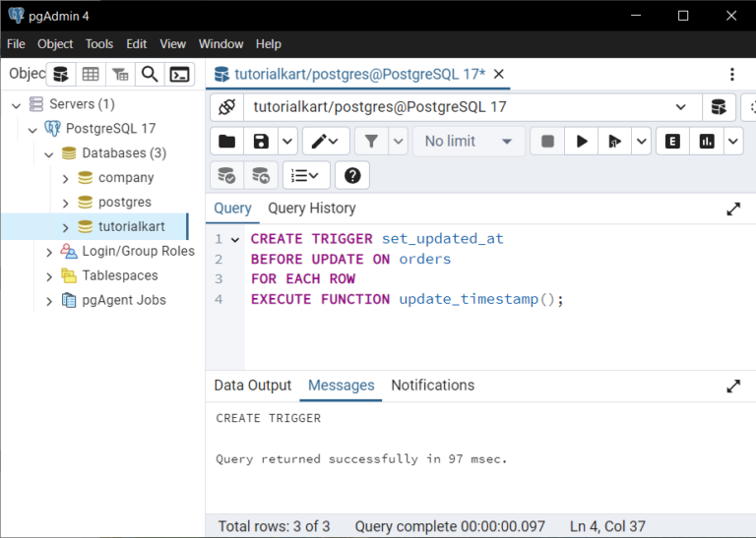Click the Open File folder icon

click(x=226, y=142)
